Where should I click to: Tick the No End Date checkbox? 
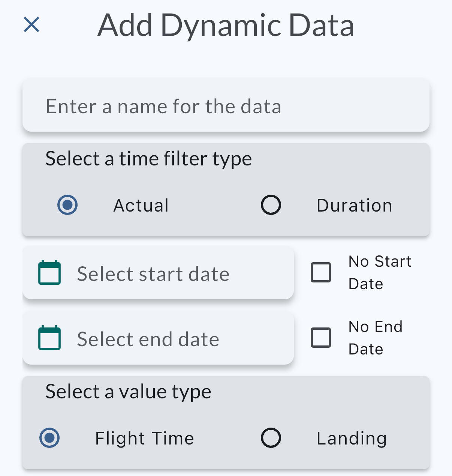(321, 338)
